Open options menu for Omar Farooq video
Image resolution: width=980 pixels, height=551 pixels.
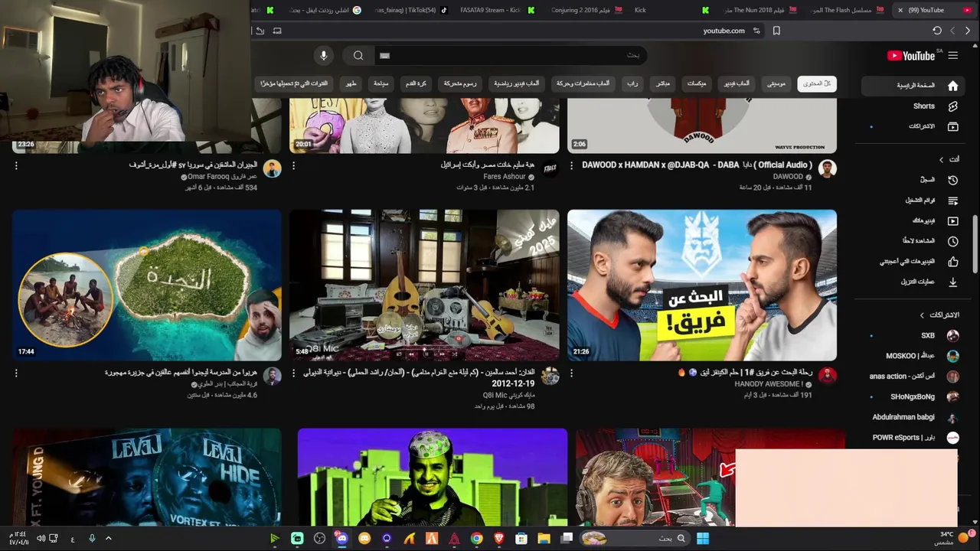16,165
